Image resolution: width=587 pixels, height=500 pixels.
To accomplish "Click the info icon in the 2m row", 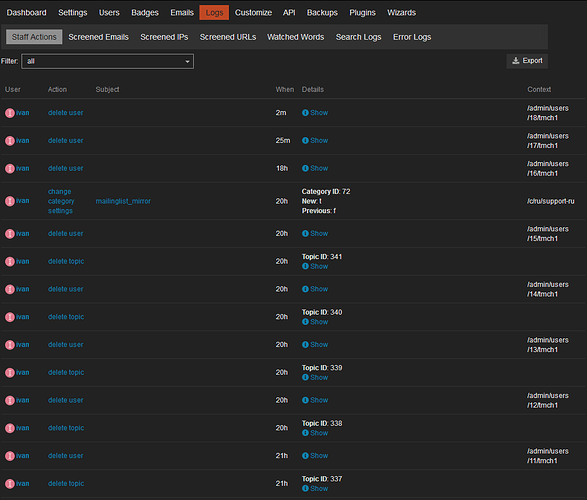I will tap(305, 113).
